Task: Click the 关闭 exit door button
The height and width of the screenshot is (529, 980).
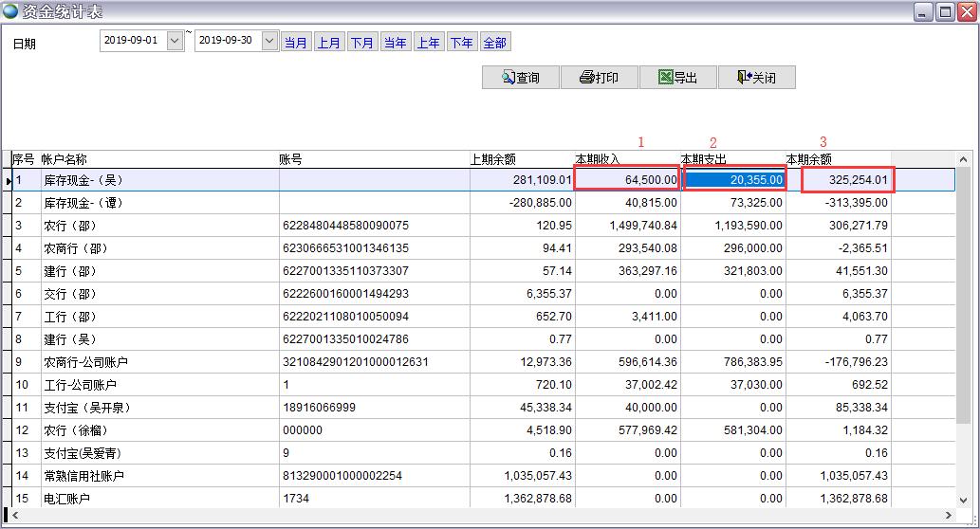Action: [756, 78]
